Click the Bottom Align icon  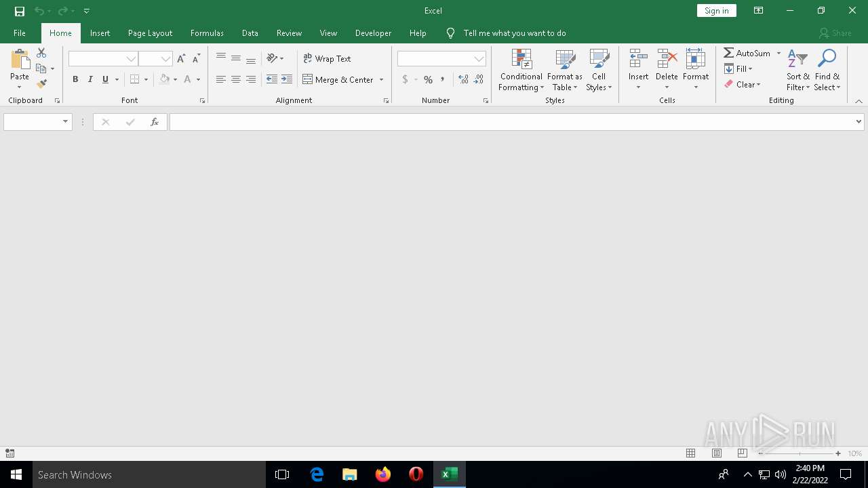click(x=251, y=59)
